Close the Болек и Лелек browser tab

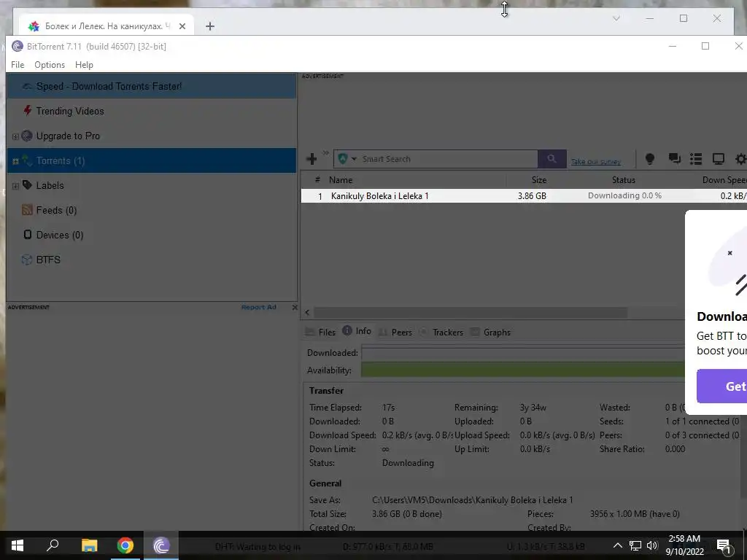(182, 26)
